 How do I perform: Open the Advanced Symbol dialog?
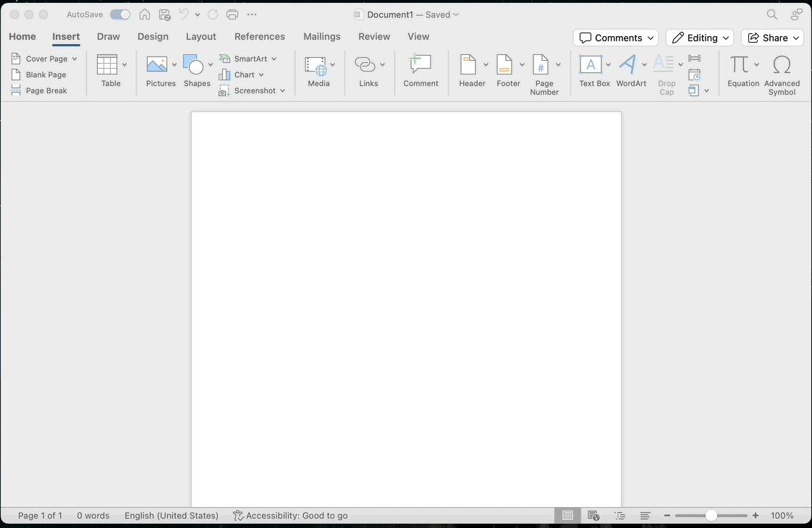[x=782, y=74]
